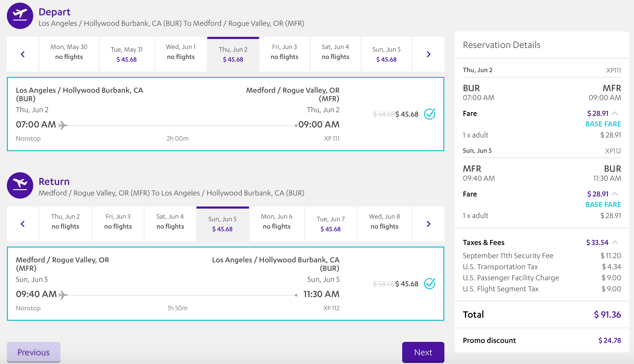Screen dimensions: 634x364
Task: Click the purple Return airplane icon
Action: click(x=20, y=185)
